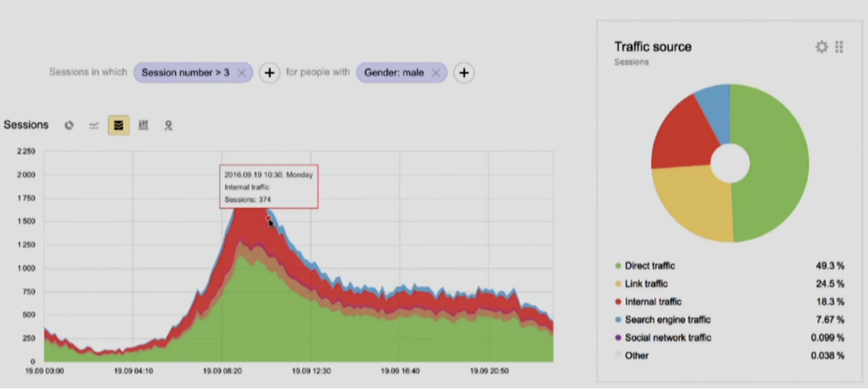
Task: Click the Social network traffic legend entry
Action: click(x=668, y=337)
